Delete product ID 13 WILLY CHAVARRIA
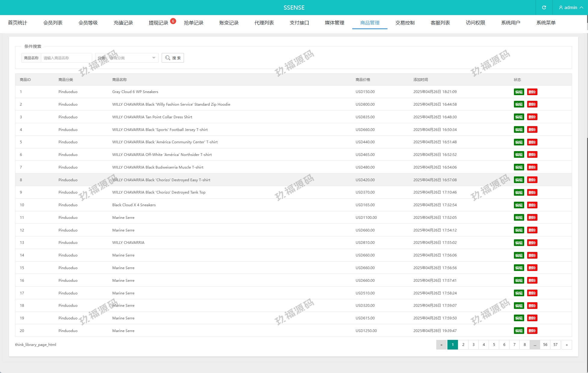The height and width of the screenshot is (373, 588). 532,243
